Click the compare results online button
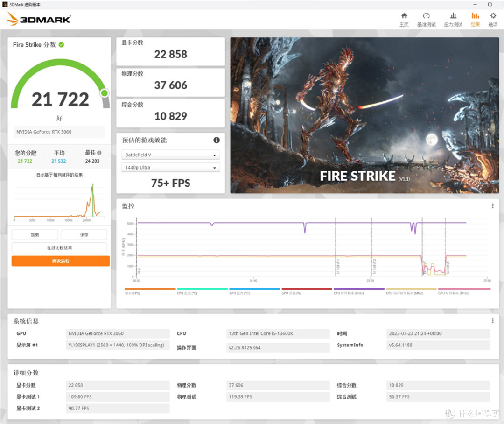 click(59, 247)
